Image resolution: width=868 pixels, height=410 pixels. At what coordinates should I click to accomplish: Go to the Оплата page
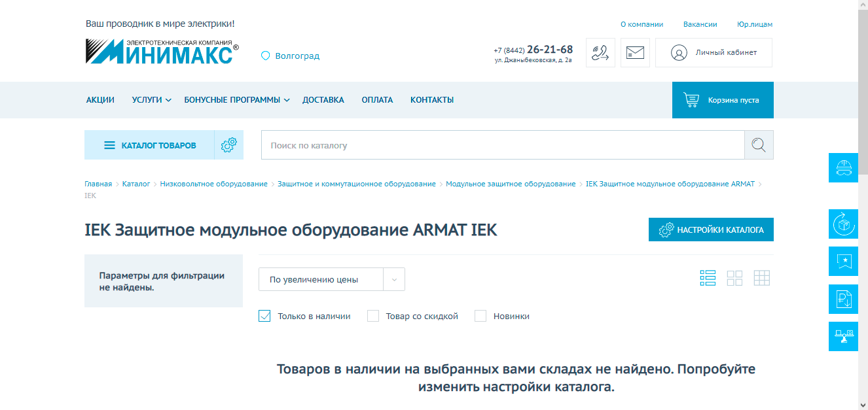377,100
